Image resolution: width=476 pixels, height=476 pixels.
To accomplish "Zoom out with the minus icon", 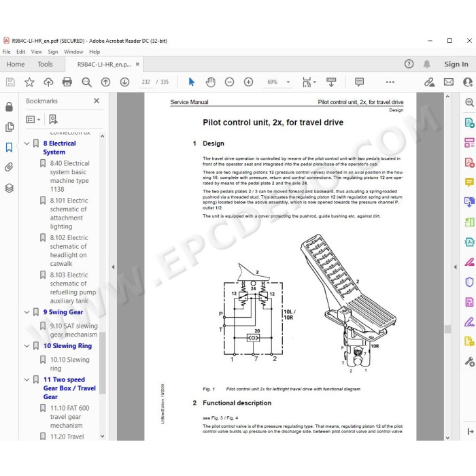I will click(x=230, y=82).
